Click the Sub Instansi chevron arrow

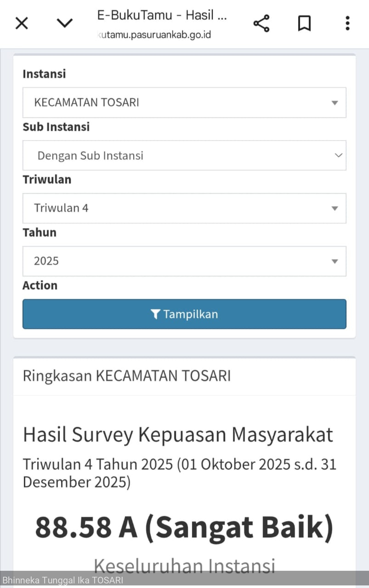click(x=339, y=155)
